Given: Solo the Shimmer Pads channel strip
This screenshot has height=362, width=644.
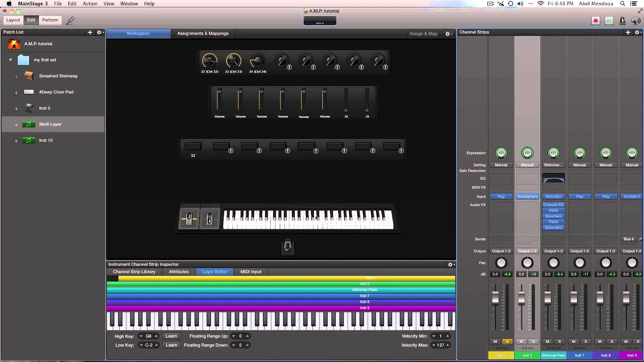Looking at the screenshot, I should [x=559, y=342].
